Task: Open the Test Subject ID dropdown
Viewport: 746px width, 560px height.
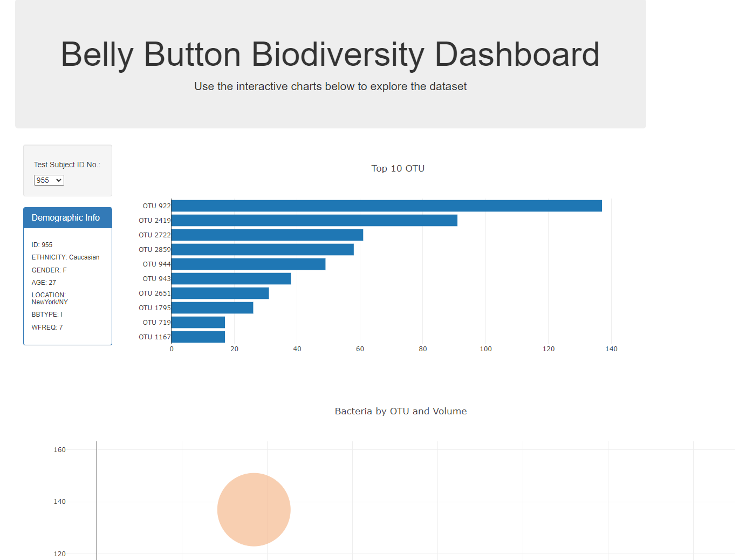Action: point(49,180)
